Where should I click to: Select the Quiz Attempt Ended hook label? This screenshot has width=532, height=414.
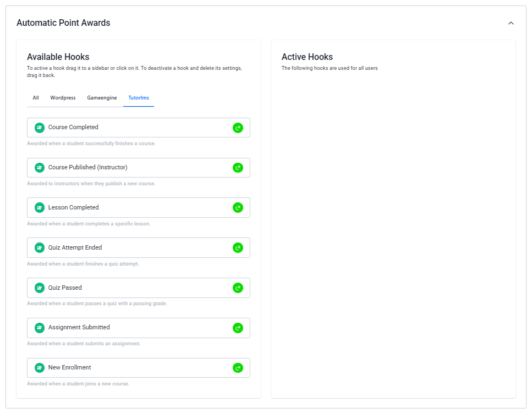point(75,247)
